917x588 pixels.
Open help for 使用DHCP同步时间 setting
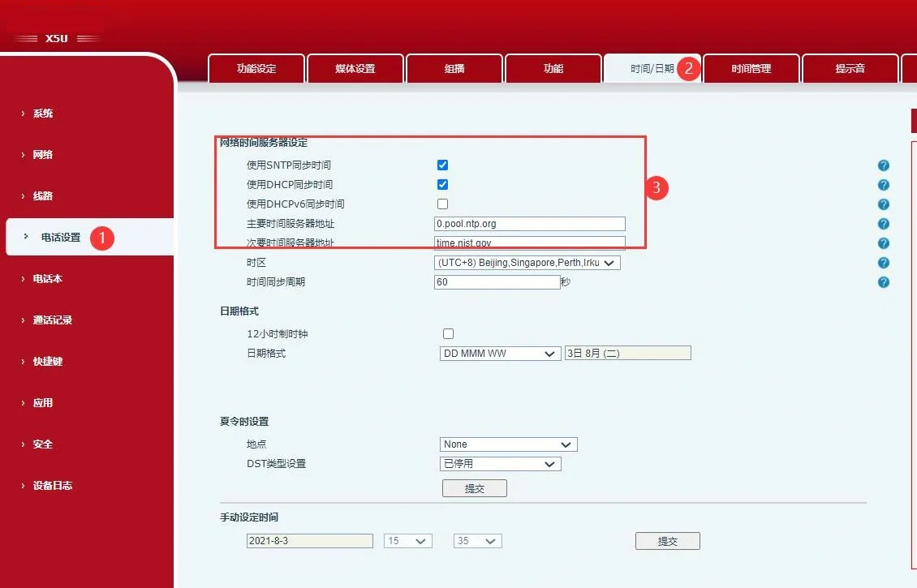pyautogui.click(x=884, y=184)
